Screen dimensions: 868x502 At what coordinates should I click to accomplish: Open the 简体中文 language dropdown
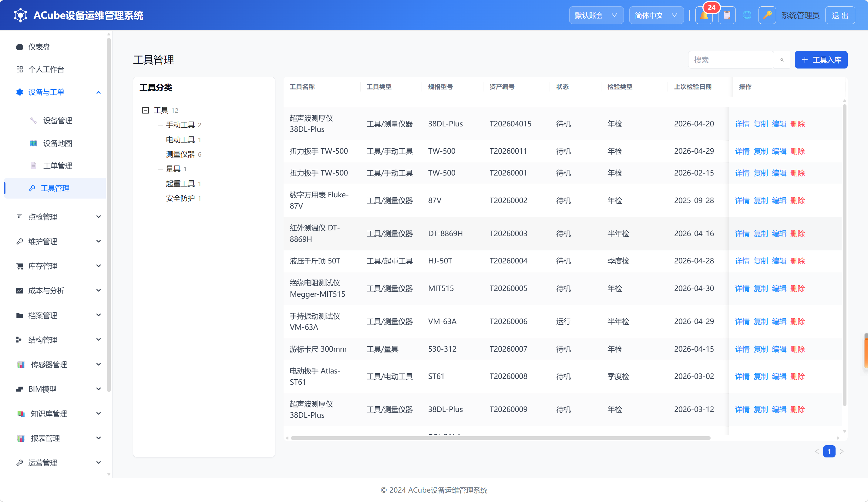pyautogui.click(x=656, y=15)
